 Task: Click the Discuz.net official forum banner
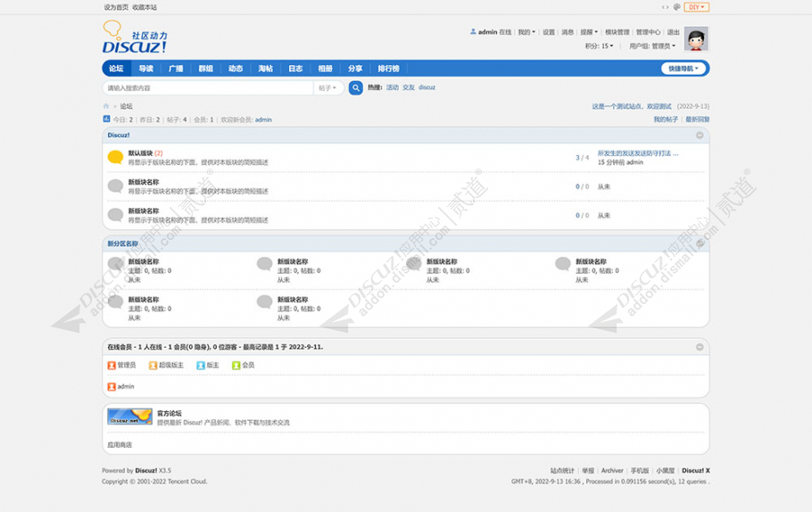(x=129, y=417)
